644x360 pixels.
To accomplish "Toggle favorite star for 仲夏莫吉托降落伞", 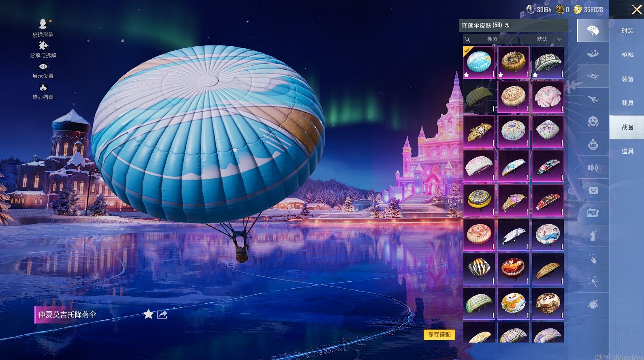I will pyautogui.click(x=148, y=314).
